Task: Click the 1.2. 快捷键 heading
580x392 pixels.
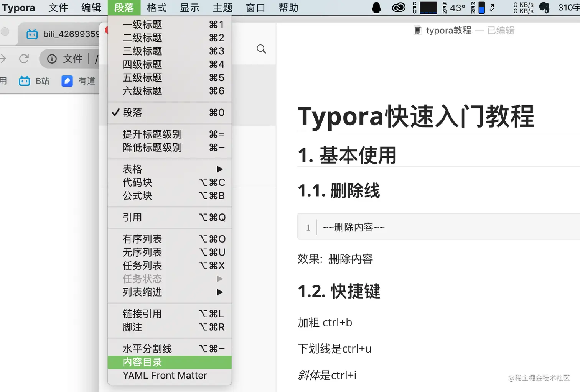Action: 339,291
